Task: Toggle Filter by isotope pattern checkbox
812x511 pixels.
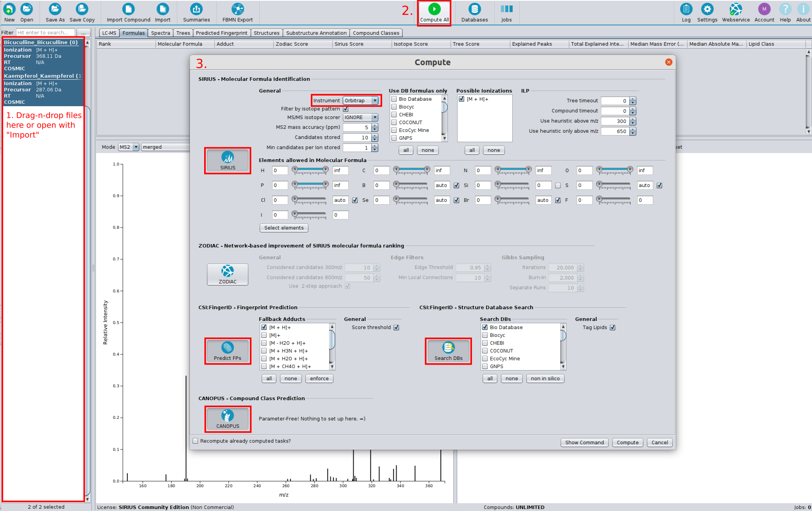Action: click(345, 109)
